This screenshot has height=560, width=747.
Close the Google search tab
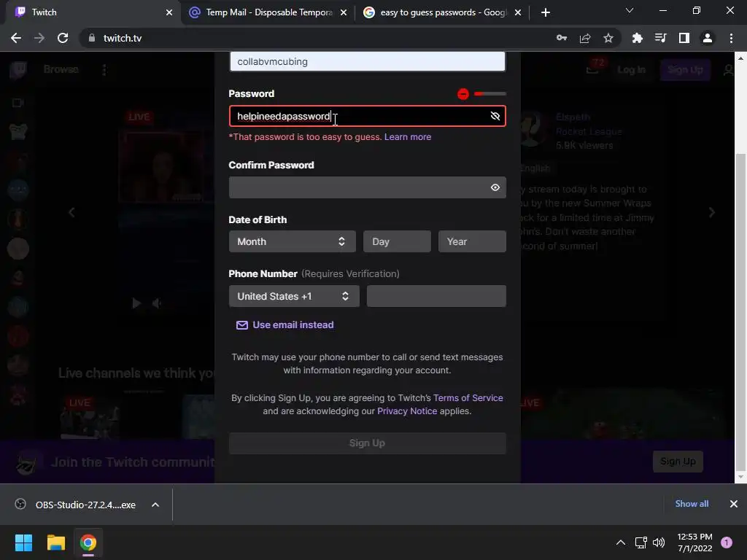518,12
